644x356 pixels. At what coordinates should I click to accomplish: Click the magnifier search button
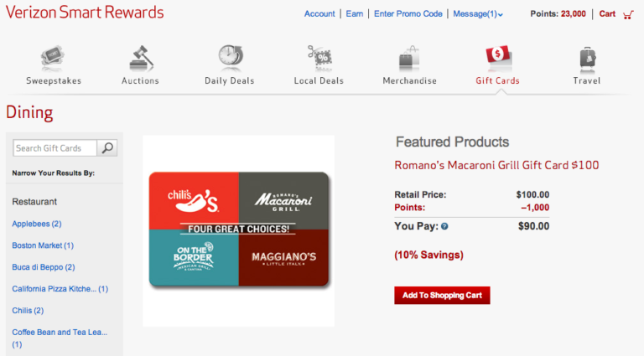point(107,148)
